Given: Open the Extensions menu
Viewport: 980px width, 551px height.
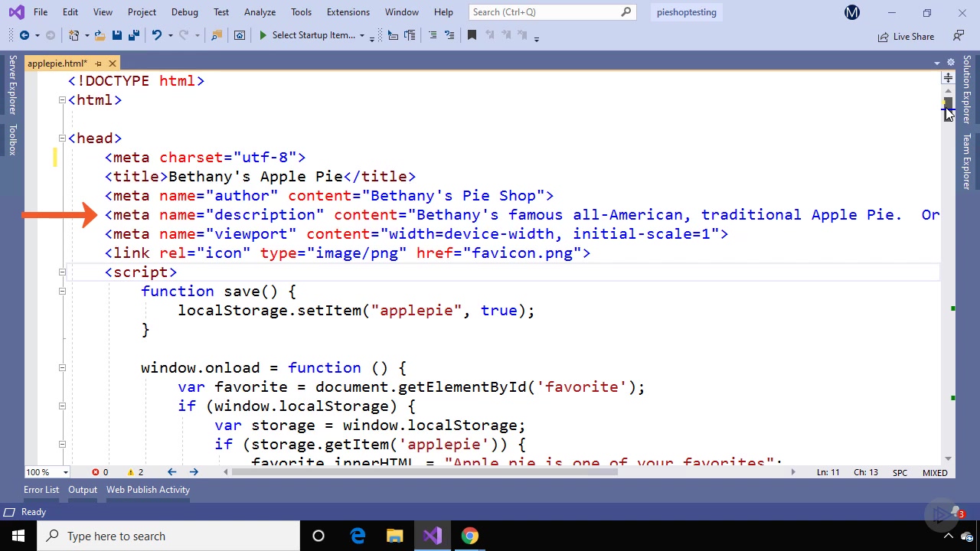Looking at the screenshot, I should tap(348, 12).
